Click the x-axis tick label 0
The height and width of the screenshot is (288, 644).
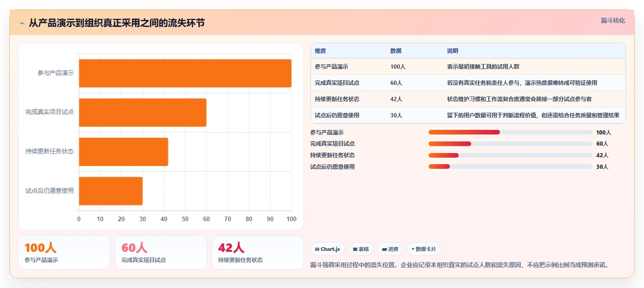coord(79,219)
